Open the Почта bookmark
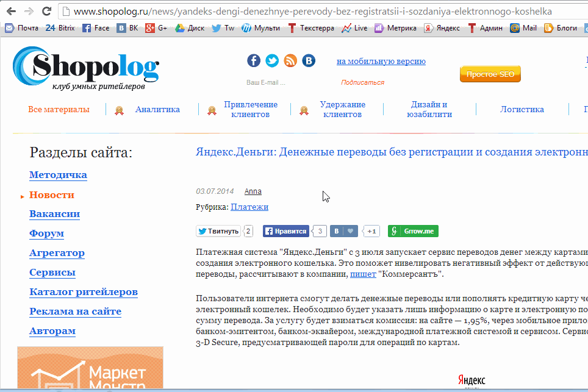The height and width of the screenshot is (392, 588). [x=22, y=28]
